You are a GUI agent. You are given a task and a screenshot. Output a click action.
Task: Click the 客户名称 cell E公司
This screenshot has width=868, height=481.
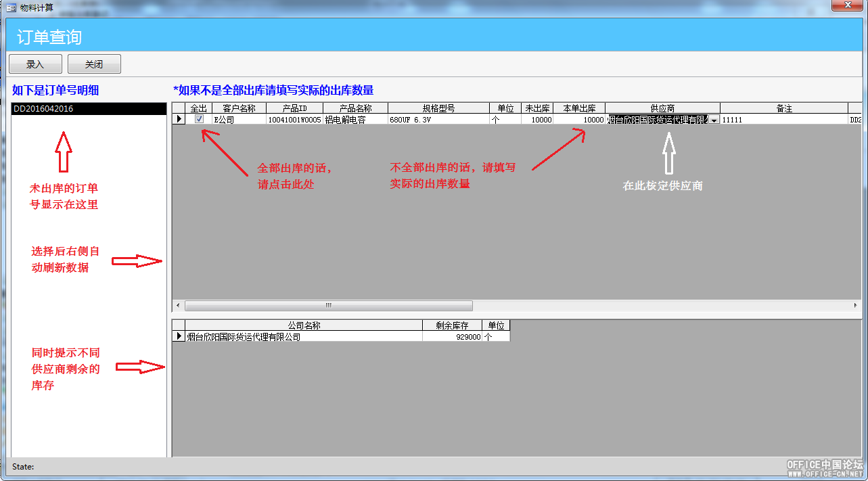pyautogui.click(x=239, y=120)
